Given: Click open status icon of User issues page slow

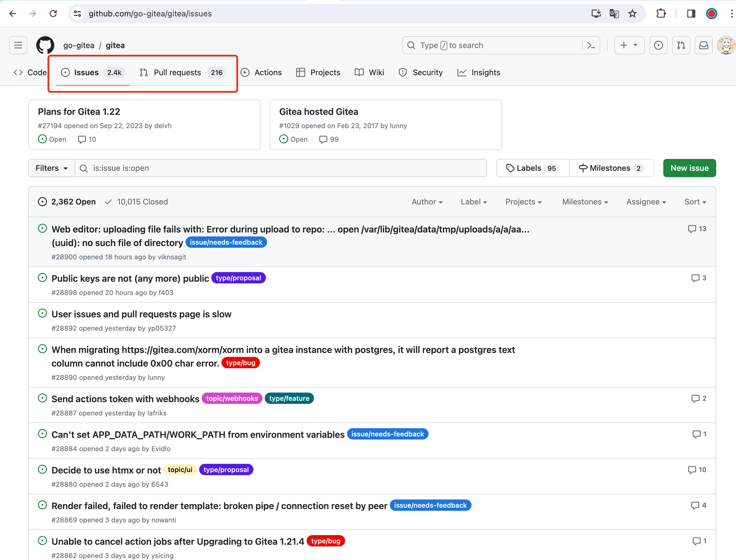Looking at the screenshot, I should (x=42, y=313).
